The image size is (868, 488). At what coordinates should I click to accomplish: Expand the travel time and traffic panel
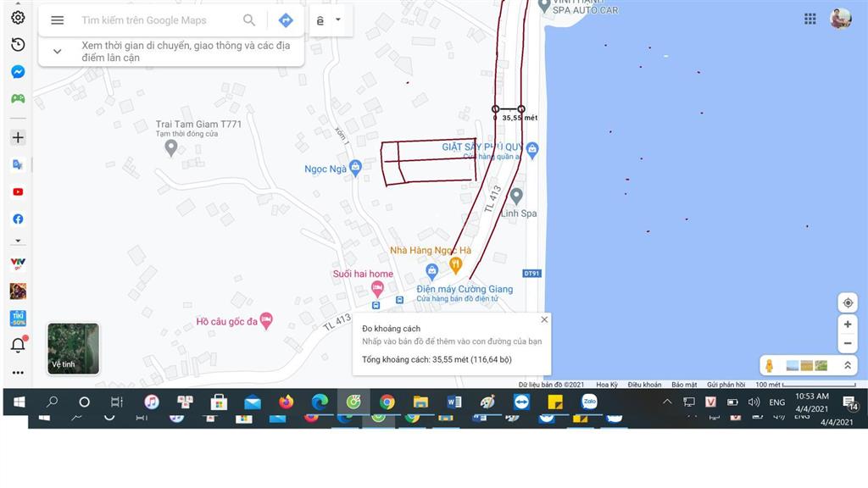click(x=57, y=51)
